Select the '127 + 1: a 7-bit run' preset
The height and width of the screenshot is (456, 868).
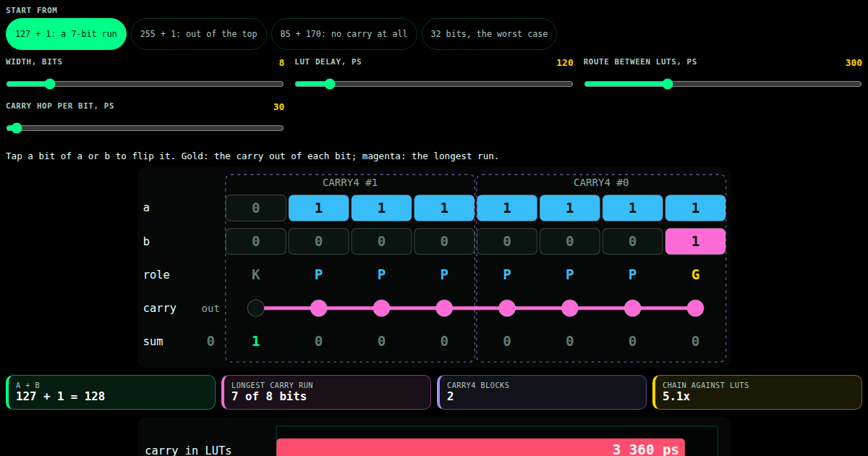coord(66,34)
